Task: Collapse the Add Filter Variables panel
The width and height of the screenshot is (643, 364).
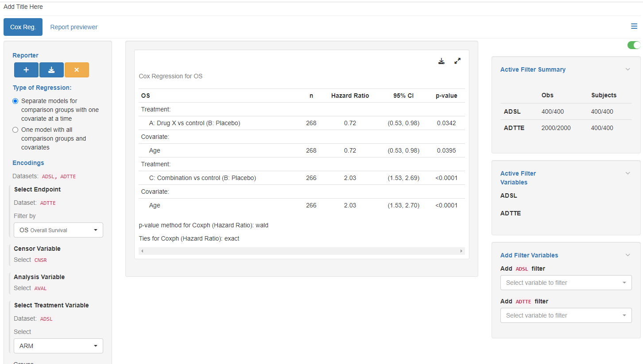Action: click(x=628, y=255)
